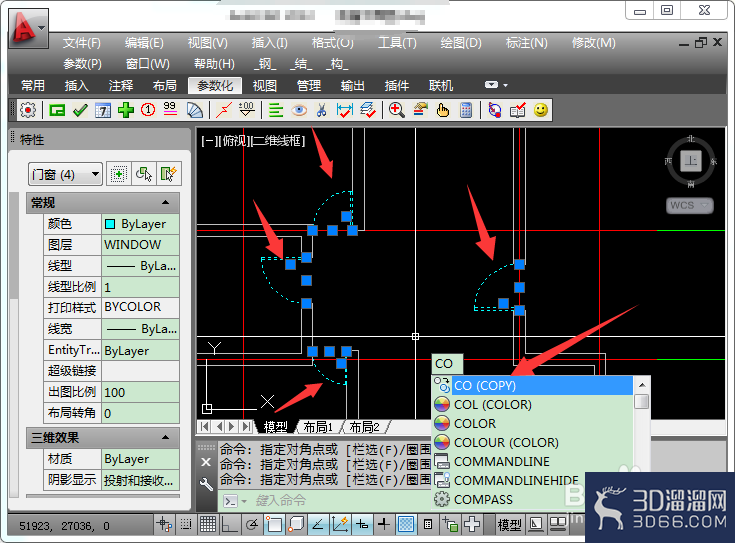The image size is (735, 543).
Task: Click the zoom magnifier icon in toolbar
Action: [397, 111]
